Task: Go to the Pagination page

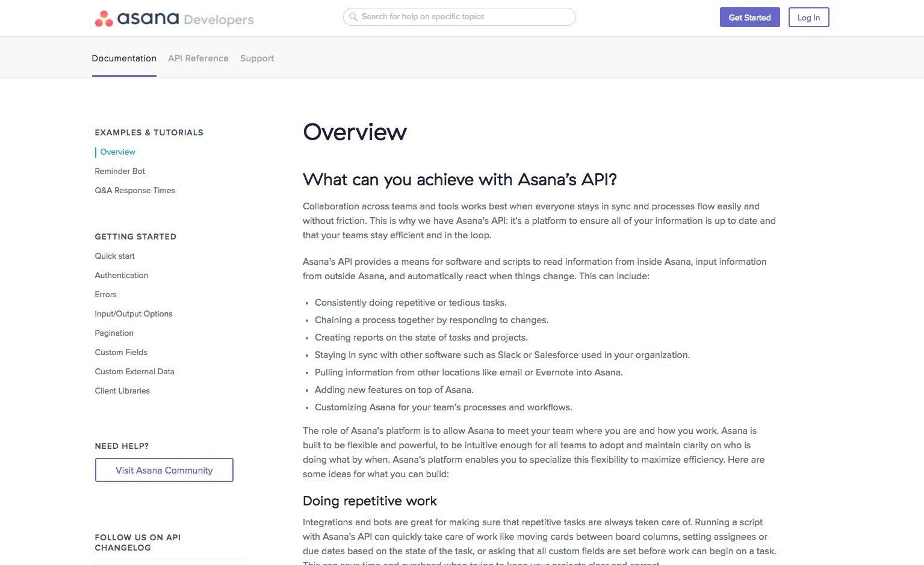Action: coord(114,333)
